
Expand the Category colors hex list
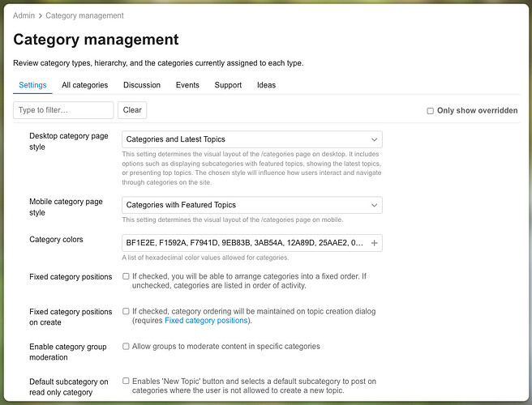click(x=252, y=243)
